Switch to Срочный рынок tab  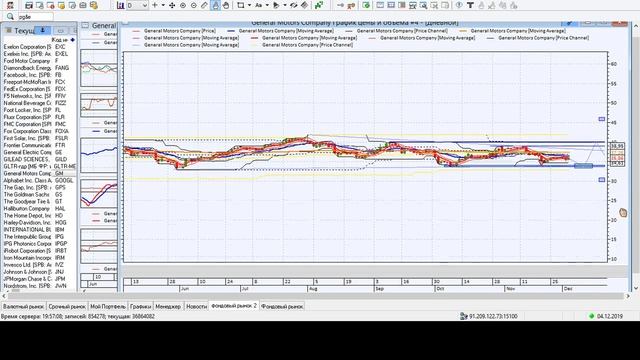click(x=67, y=306)
